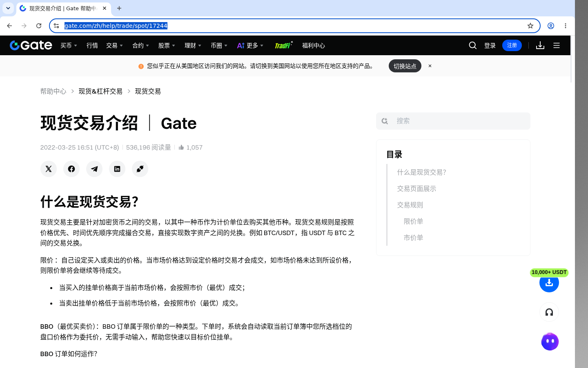Share article on LinkedIn
This screenshot has height=368, width=588.
pyautogui.click(x=117, y=169)
